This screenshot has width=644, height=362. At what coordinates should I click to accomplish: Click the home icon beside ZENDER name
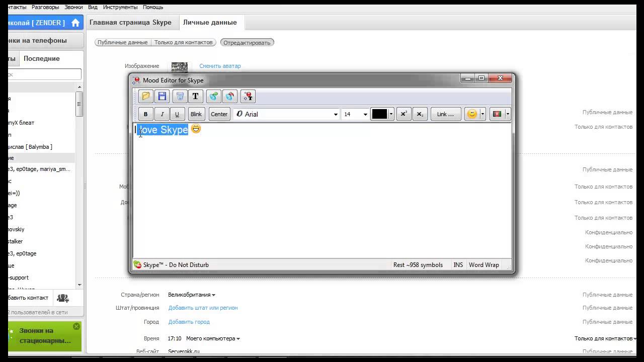click(x=75, y=23)
